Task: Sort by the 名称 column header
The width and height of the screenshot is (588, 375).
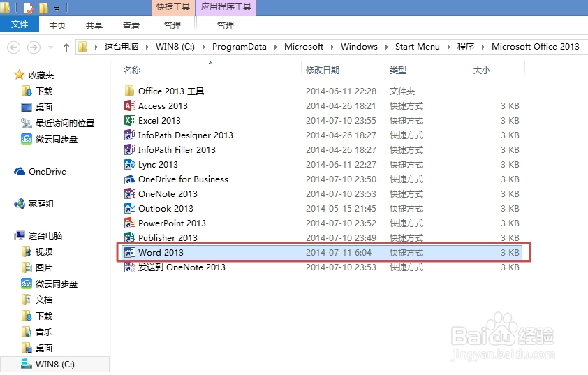Action: click(132, 70)
